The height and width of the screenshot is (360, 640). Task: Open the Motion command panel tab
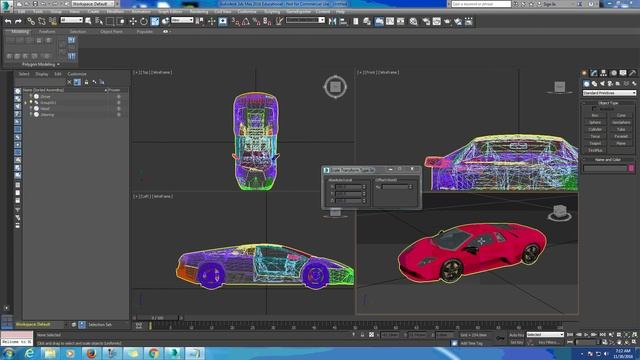[x=613, y=73]
